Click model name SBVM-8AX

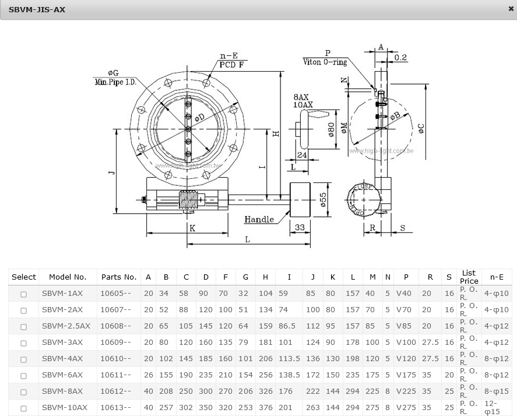62,391
